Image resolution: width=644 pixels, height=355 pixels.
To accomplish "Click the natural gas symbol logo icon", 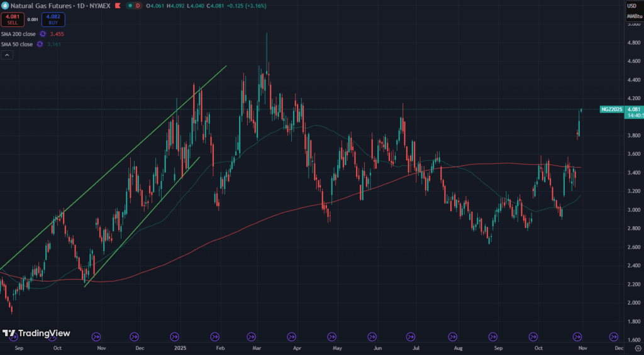I will (6, 5).
